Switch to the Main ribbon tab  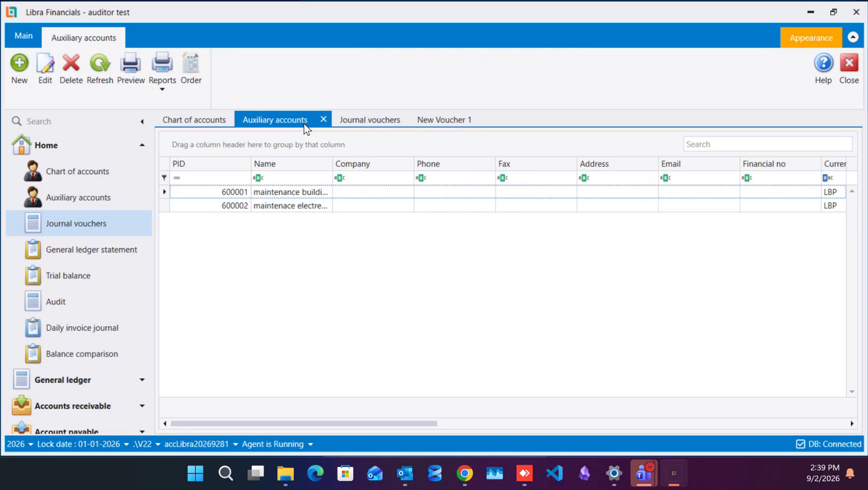(x=23, y=36)
